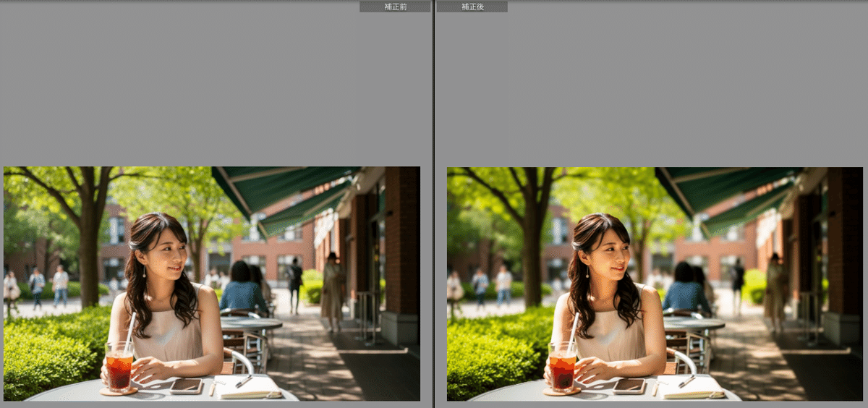The height and width of the screenshot is (408, 868).
Task: Click the before-correction photo preview
Action: [212, 284]
